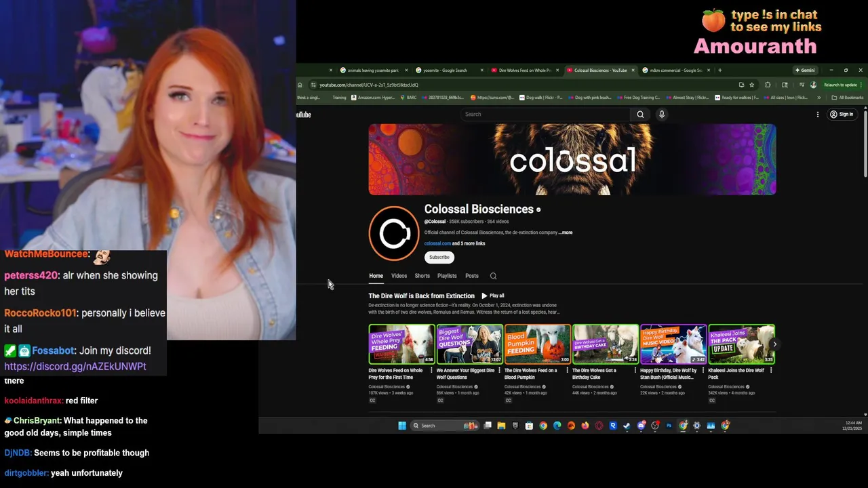This screenshot has width=868, height=488.
Task: Open the colossal.com link
Action: click(x=437, y=243)
